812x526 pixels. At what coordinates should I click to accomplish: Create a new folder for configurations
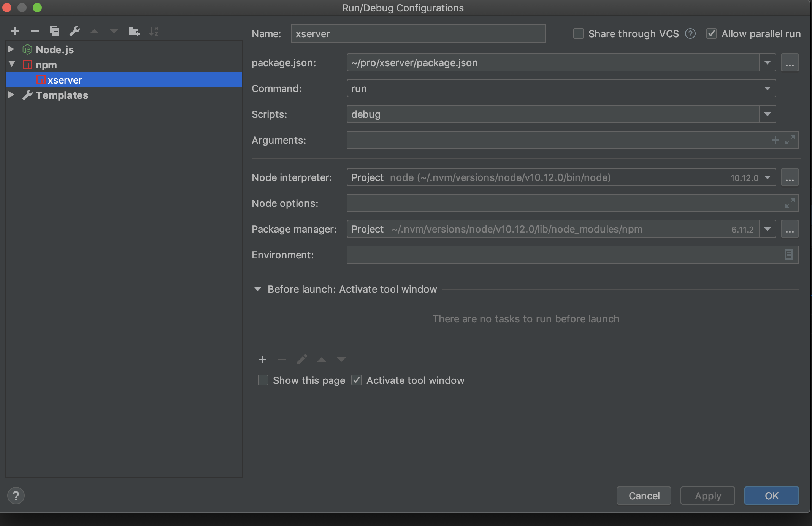134,31
